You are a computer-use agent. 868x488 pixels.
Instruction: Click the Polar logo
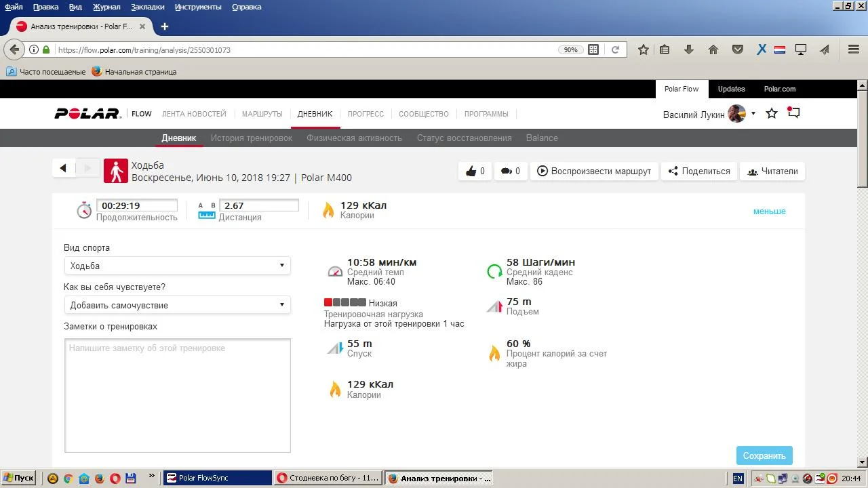(87, 114)
